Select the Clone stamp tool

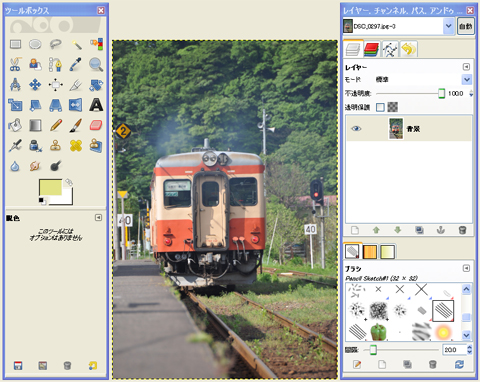coord(56,146)
